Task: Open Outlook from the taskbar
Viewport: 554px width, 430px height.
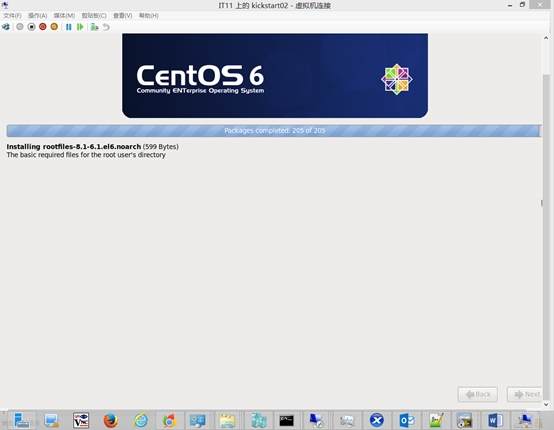Action: (407, 420)
